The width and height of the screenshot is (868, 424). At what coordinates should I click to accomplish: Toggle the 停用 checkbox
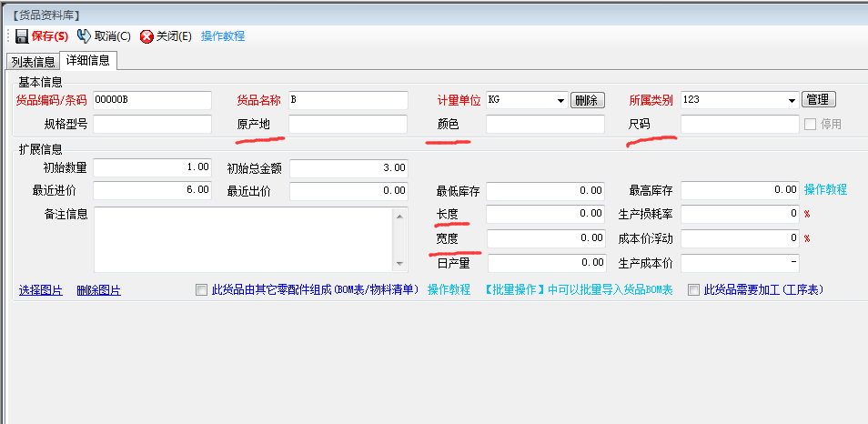810,125
